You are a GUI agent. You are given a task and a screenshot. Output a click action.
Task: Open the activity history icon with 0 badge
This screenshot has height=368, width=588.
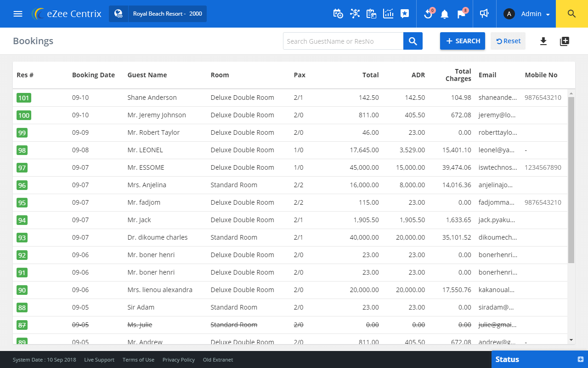(x=428, y=14)
